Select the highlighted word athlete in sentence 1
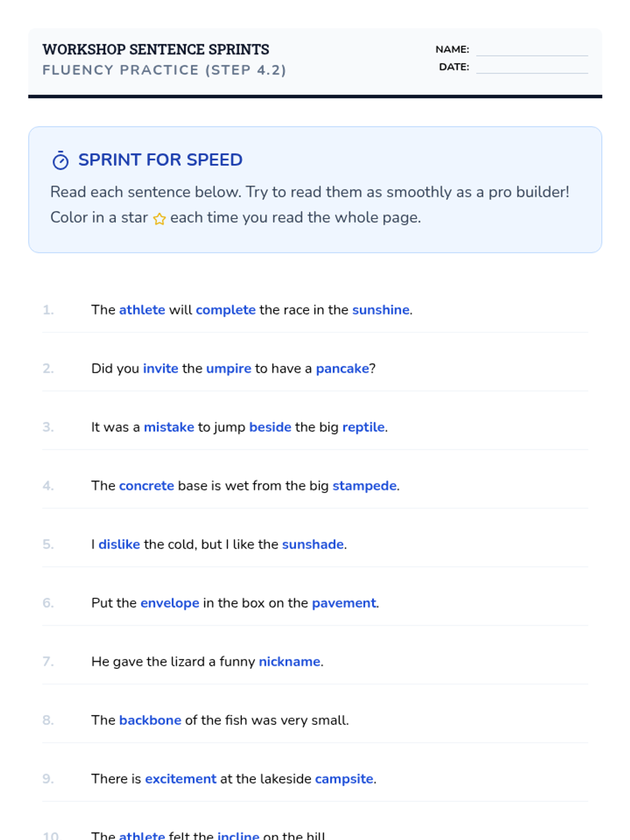Image resolution: width=630 pixels, height=840 pixels. click(x=142, y=310)
